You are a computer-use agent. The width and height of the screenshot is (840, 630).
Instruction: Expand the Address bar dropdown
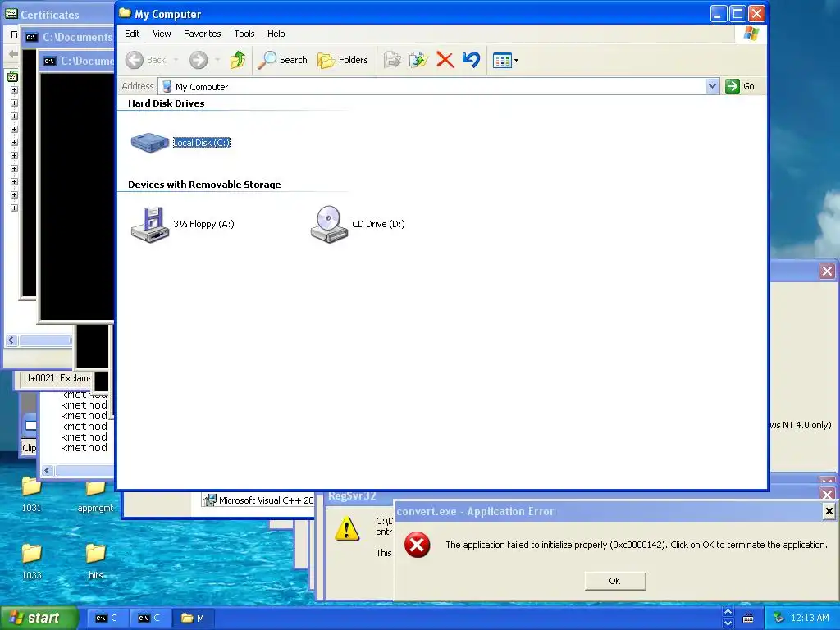pyautogui.click(x=712, y=86)
